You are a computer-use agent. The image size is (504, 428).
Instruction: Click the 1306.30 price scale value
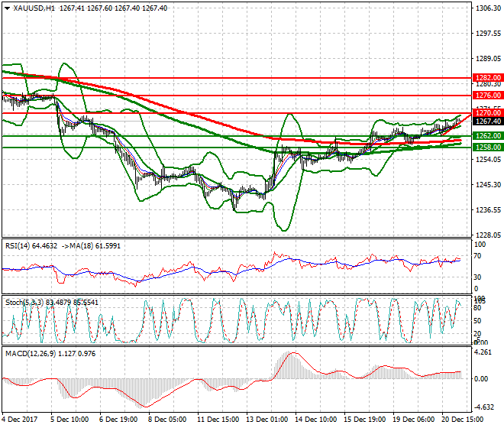[x=488, y=8]
